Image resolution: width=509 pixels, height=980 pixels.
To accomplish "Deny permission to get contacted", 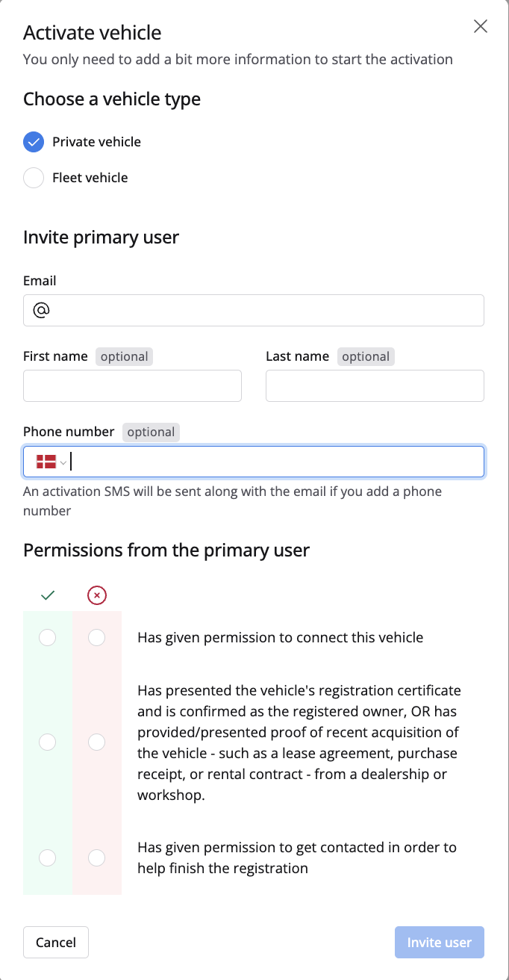I will click(96, 857).
